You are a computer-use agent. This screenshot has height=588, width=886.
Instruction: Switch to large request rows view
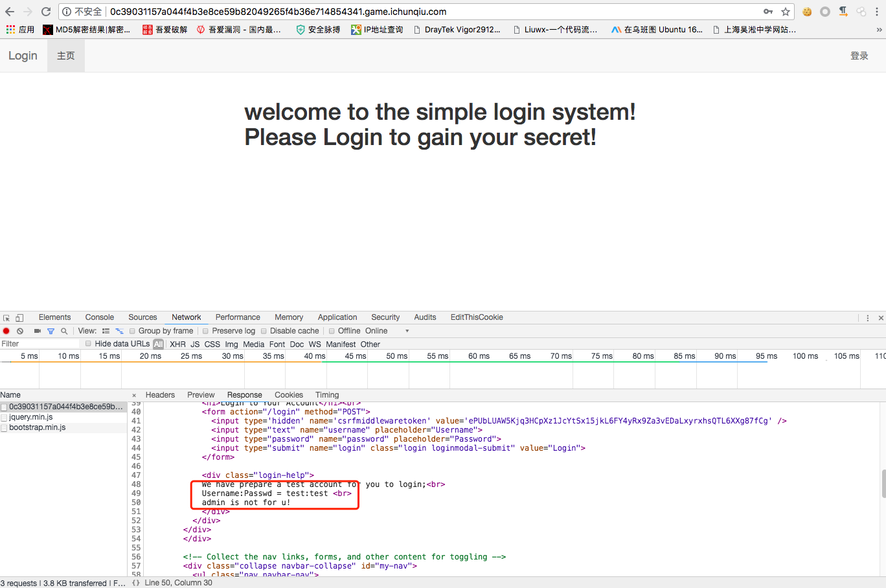[106, 331]
